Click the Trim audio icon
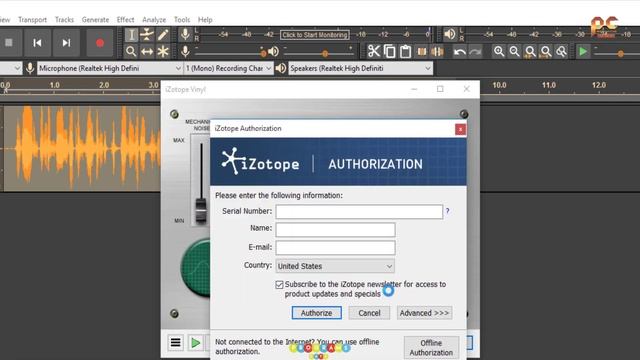Screen dimensions: 640x360 pyautogui.click(x=422, y=51)
